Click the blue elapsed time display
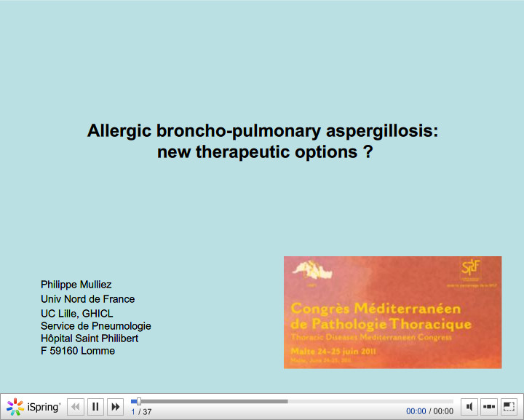This screenshot has height=420, width=524. pos(416,411)
